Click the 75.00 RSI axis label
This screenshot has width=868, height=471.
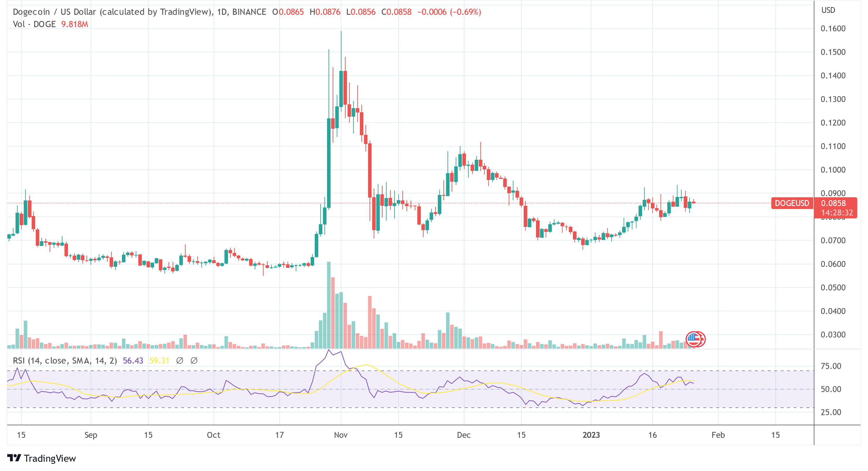coord(831,366)
